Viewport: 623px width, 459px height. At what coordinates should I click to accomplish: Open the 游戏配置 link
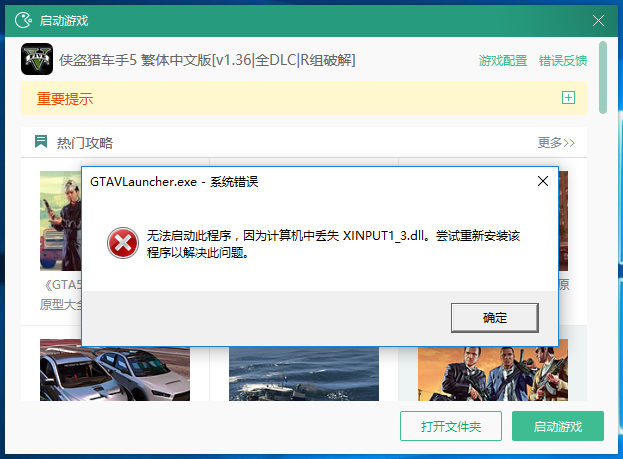point(503,60)
